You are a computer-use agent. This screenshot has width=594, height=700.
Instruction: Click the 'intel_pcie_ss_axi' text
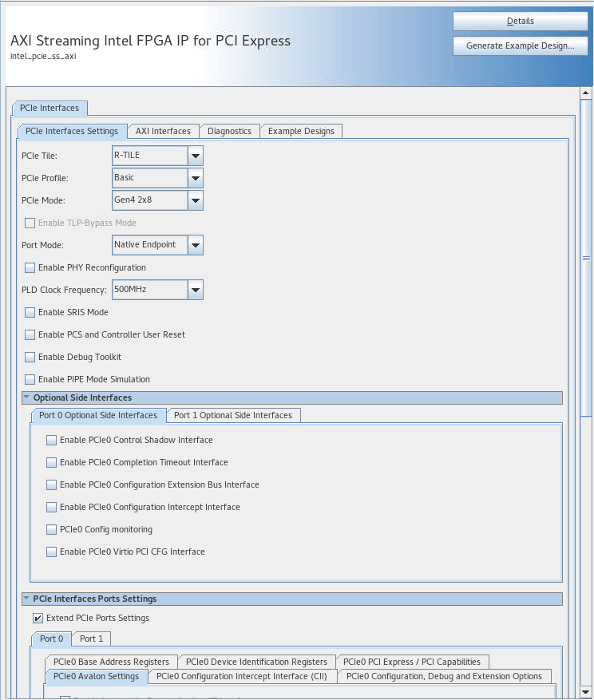(43, 56)
